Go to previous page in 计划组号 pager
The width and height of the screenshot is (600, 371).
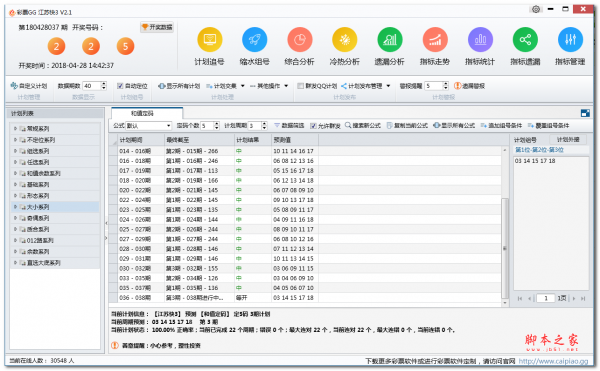tap(530, 298)
